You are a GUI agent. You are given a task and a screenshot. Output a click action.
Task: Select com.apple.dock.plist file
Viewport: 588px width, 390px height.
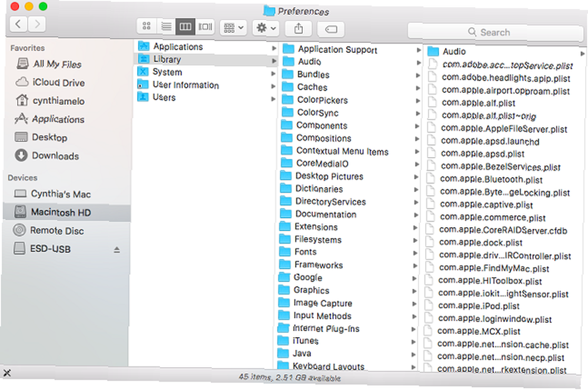[474, 242]
